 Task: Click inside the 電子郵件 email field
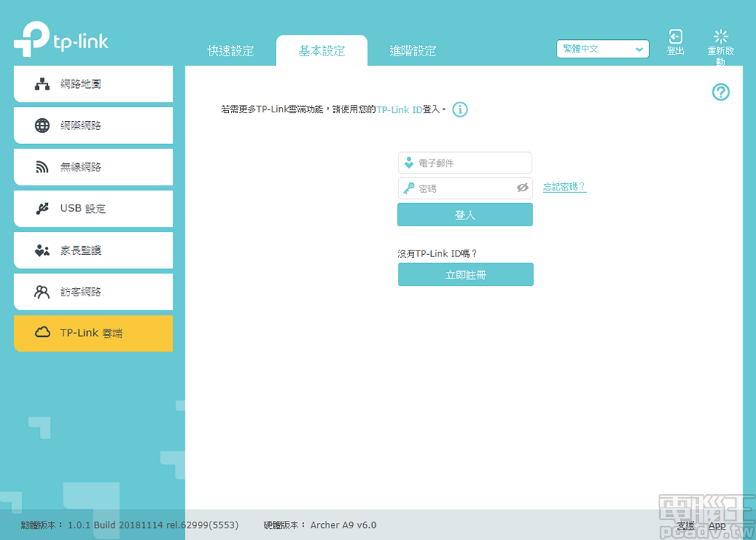[x=465, y=163]
